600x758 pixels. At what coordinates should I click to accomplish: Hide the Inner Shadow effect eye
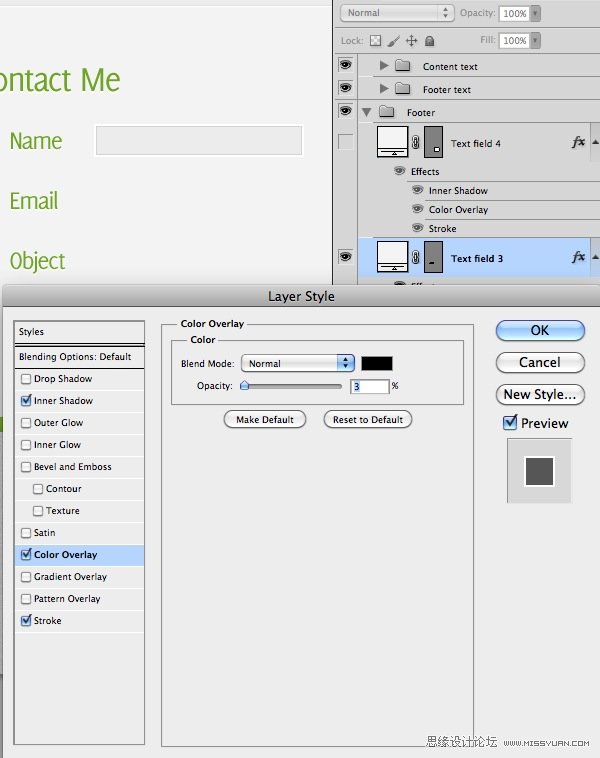click(417, 190)
